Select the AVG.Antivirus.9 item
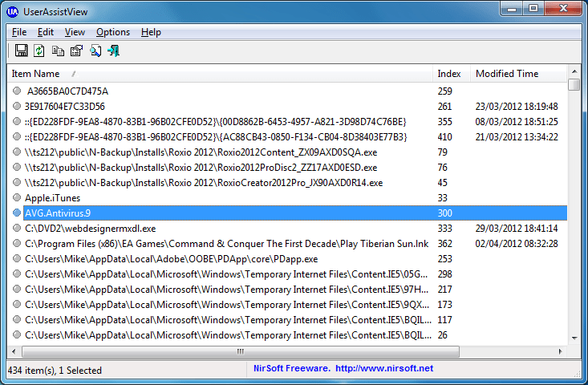 coord(287,213)
